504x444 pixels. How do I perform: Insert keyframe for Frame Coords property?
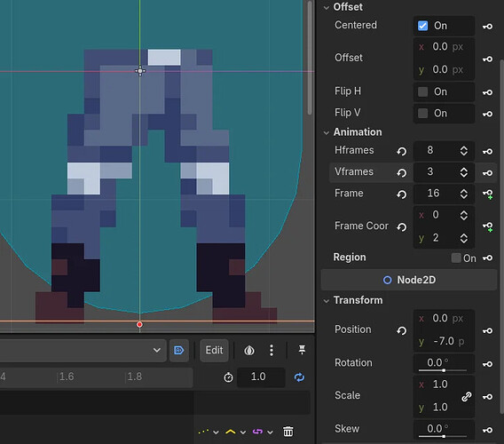pyautogui.click(x=488, y=226)
